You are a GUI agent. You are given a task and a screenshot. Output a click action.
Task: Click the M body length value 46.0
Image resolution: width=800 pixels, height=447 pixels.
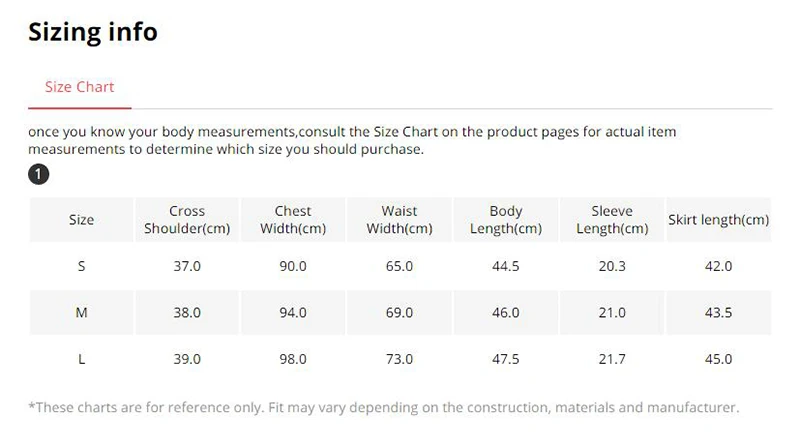(506, 313)
